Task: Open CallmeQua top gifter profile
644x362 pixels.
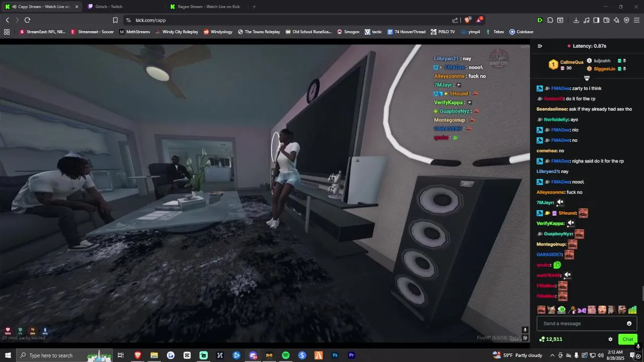Action: coord(566,65)
